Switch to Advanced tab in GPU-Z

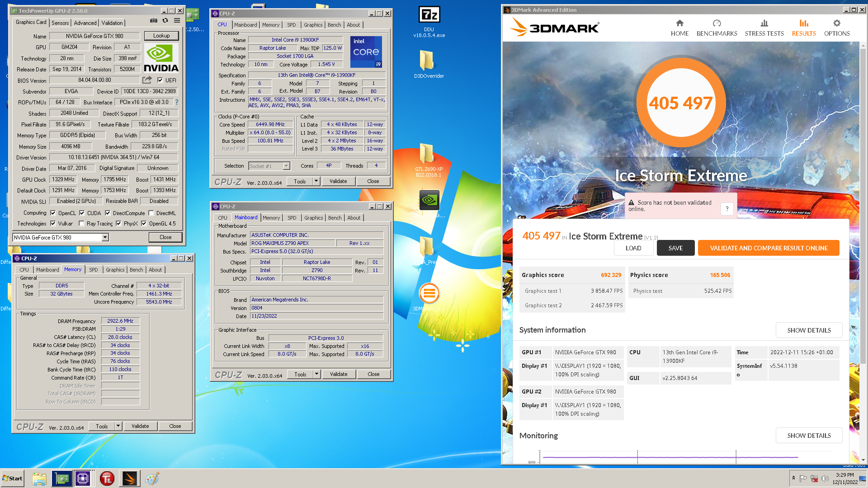[x=85, y=23]
